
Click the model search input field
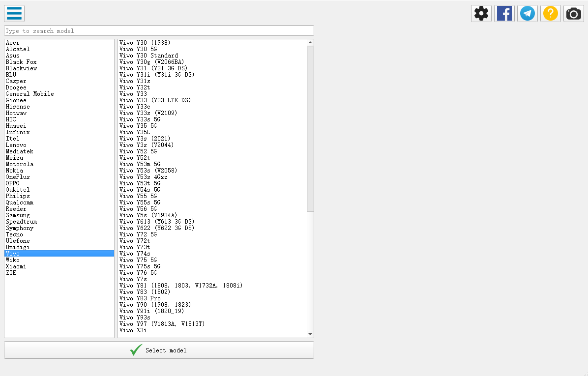pos(159,30)
